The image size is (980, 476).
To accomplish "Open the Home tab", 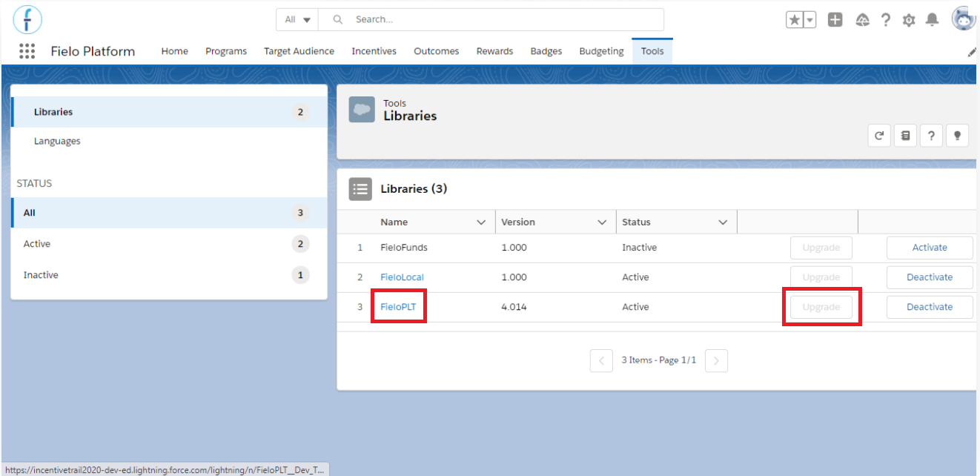I will [x=175, y=51].
